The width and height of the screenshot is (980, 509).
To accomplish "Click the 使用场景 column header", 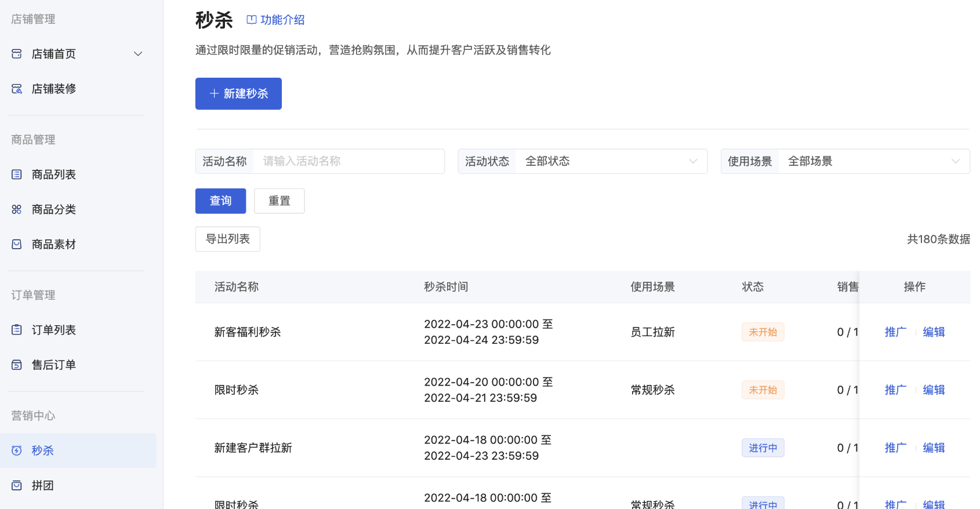I will (653, 287).
